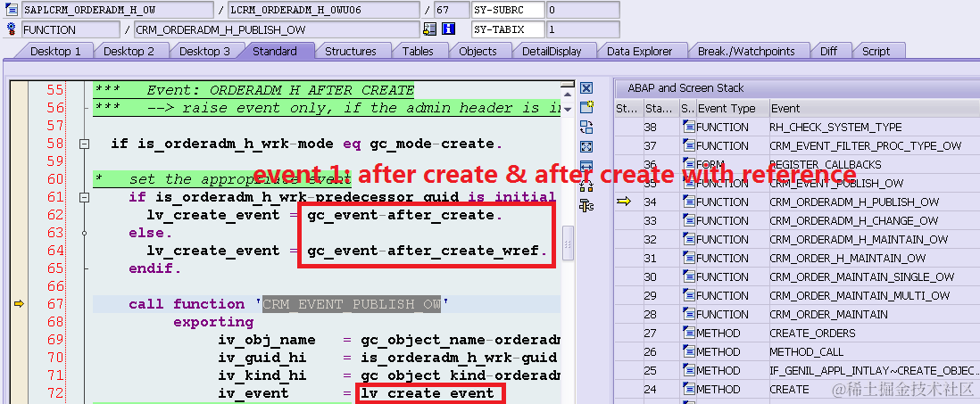Open the Script tab
Viewport: 980px width, 404px height.
(x=876, y=51)
